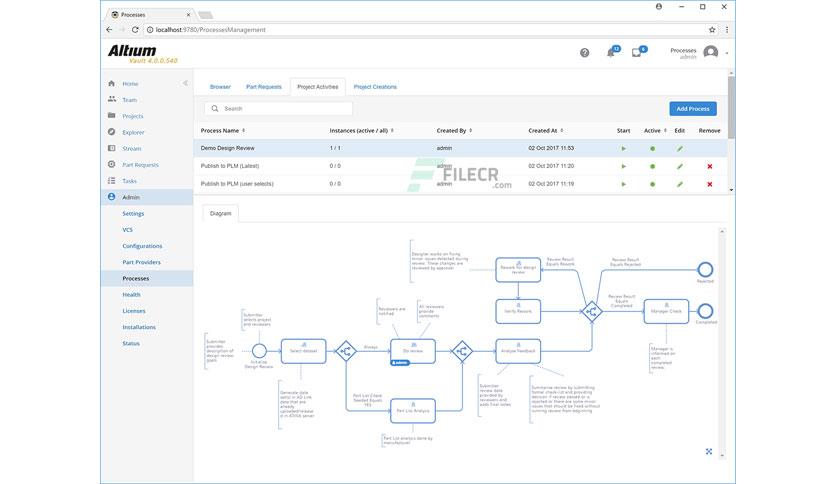This screenshot has width=836, height=484.
Task: Open the admin user account dropdown
Action: [x=726, y=53]
